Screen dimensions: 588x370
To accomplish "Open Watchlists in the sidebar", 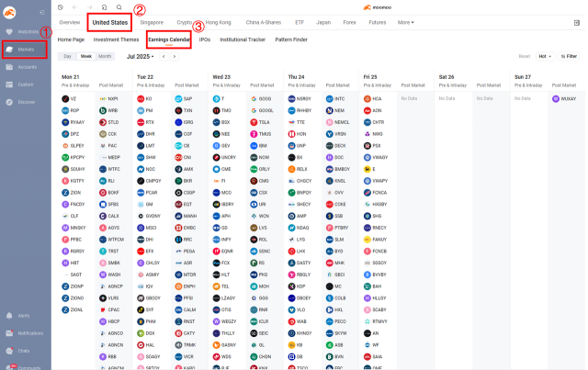I will pyautogui.click(x=25, y=32).
